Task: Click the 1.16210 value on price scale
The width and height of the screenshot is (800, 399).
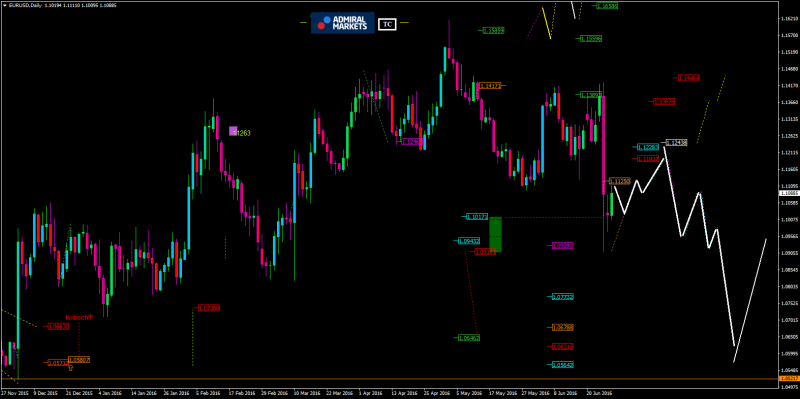Action: (789, 18)
